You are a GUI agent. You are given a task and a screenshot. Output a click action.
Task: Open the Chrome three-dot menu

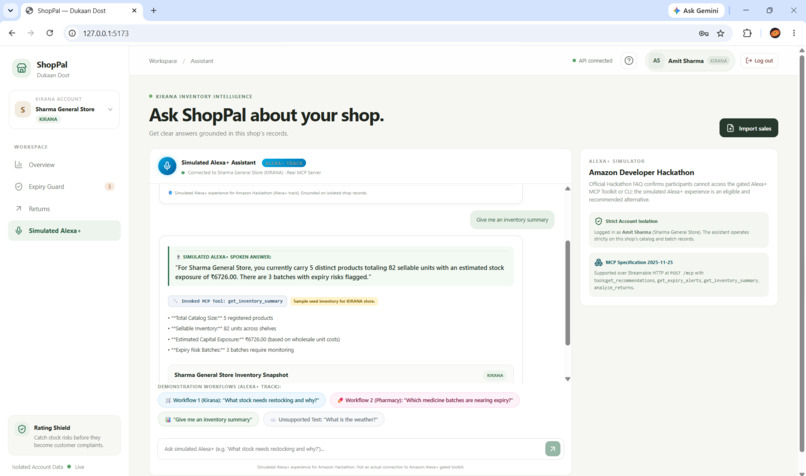pos(794,33)
